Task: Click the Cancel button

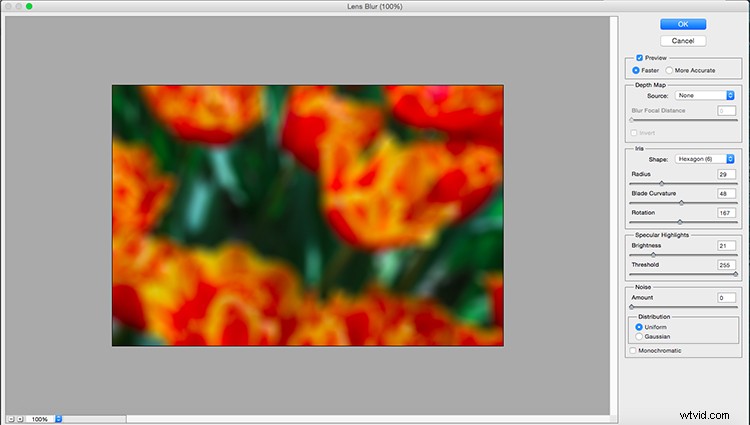Action: [x=683, y=41]
